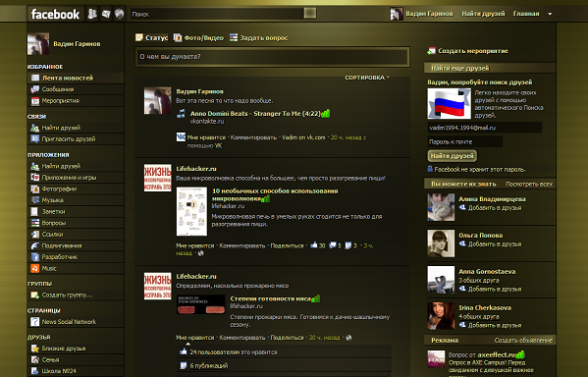Click Поделиться on the meat post
Viewport: 588px width, 377px height.
point(287,338)
